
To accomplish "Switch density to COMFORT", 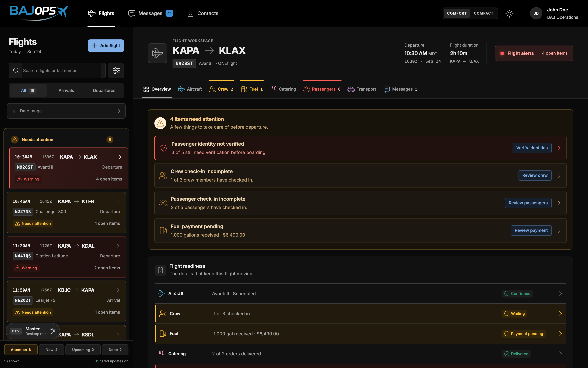I will (x=457, y=13).
